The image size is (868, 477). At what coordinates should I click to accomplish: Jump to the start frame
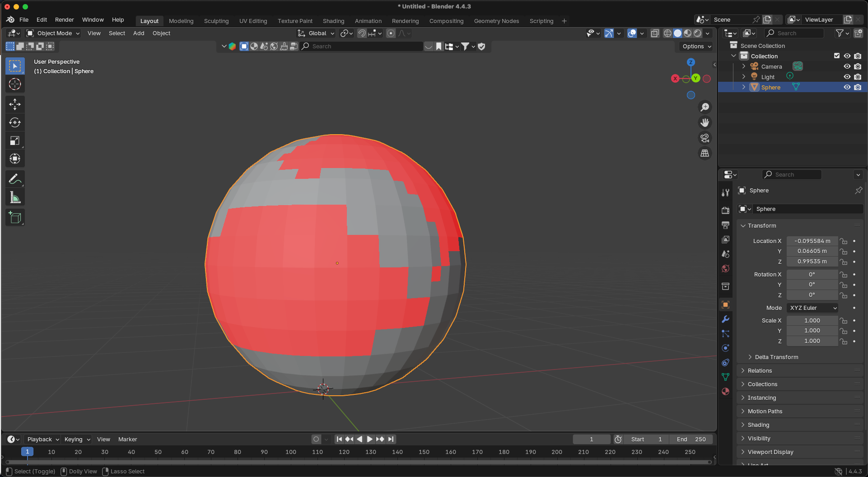click(339, 439)
